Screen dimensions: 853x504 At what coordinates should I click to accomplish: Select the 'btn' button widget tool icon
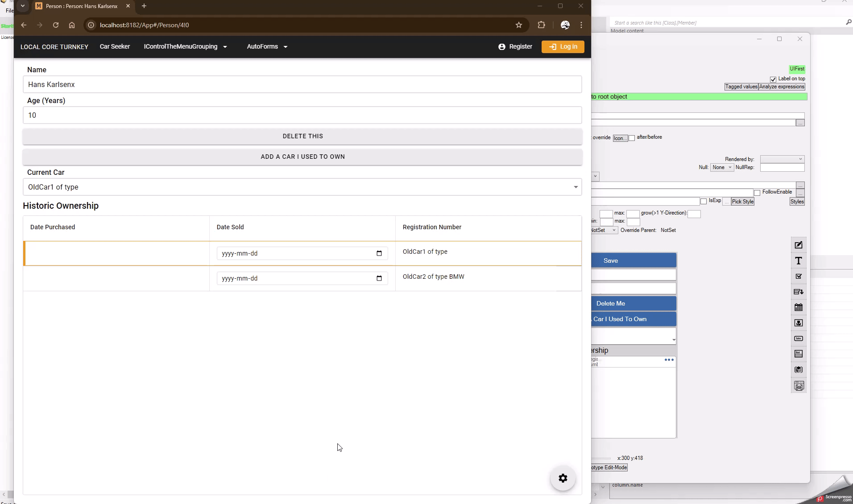(799, 339)
